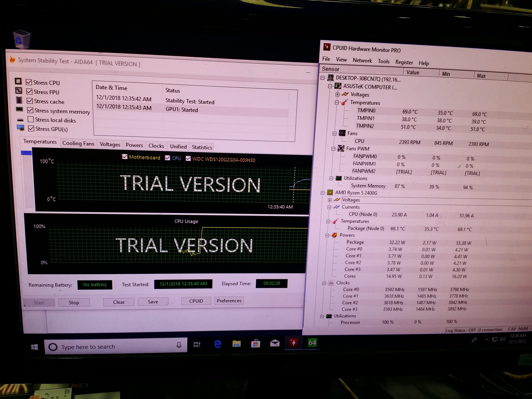Viewport: 532px width, 399px height.
Task: Click the motherboard icon for ASUSTeK COMPUTER
Action: click(x=338, y=86)
